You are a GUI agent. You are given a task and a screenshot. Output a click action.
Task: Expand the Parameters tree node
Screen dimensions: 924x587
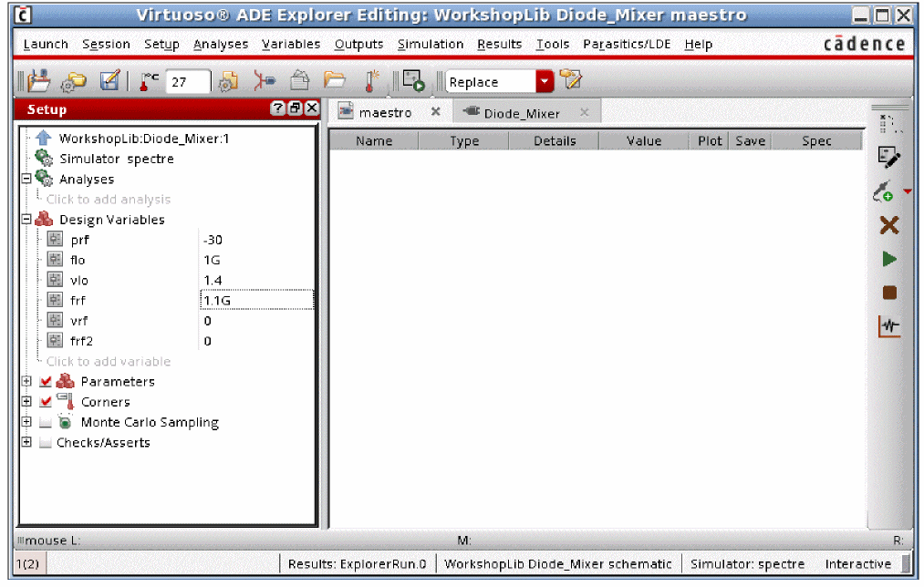click(26, 381)
